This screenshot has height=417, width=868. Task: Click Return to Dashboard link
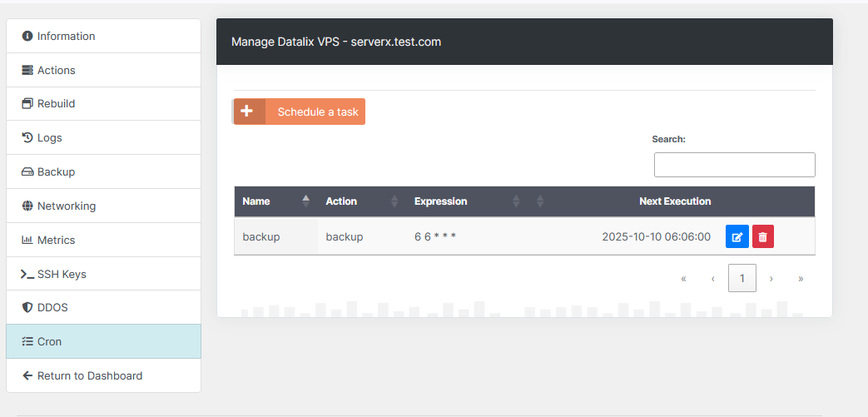(x=89, y=376)
